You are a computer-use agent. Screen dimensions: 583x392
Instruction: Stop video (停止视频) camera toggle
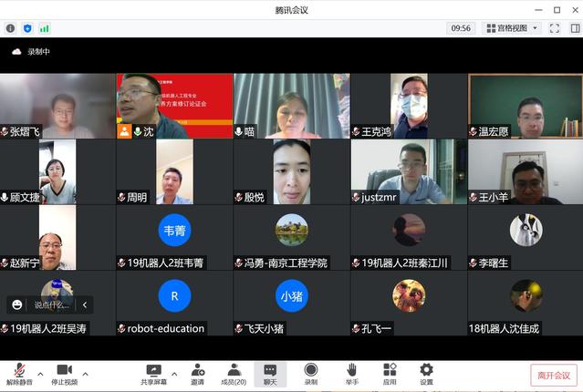point(64,374)
